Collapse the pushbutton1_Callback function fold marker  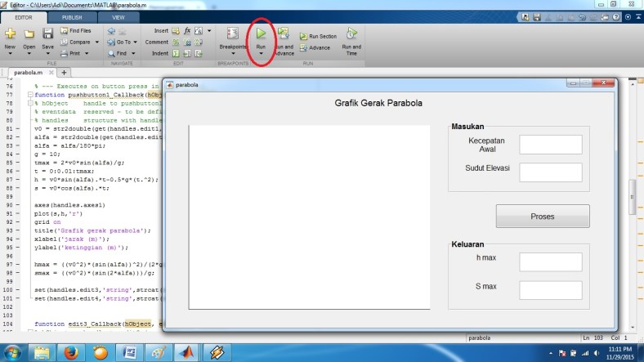[x=29, y=95]
